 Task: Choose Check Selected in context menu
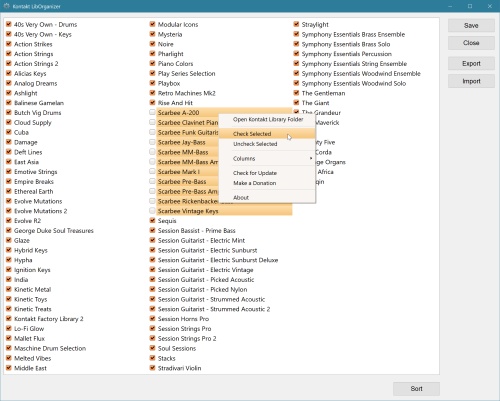tap(267, 134)
